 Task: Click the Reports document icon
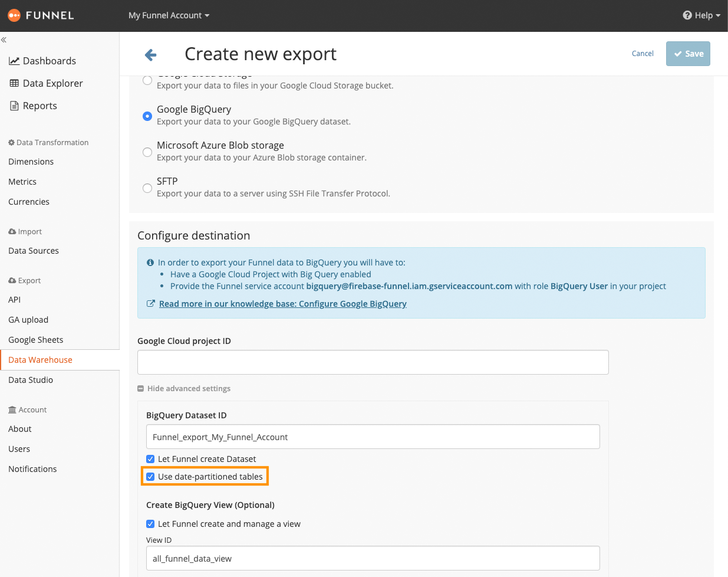(15, 106)
